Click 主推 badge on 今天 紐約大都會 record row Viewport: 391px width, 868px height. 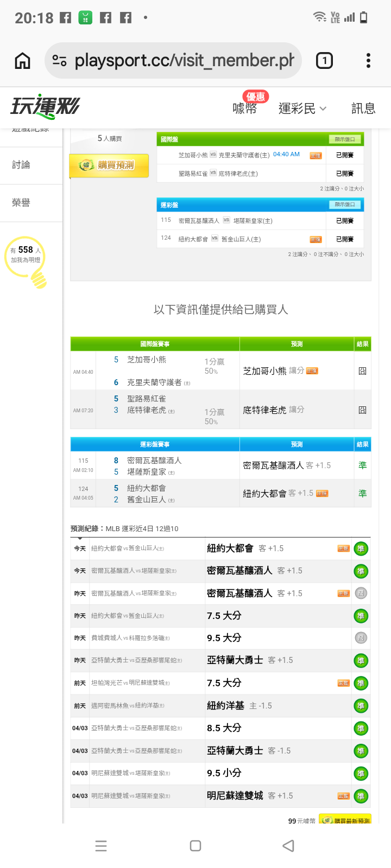(344, 548)
